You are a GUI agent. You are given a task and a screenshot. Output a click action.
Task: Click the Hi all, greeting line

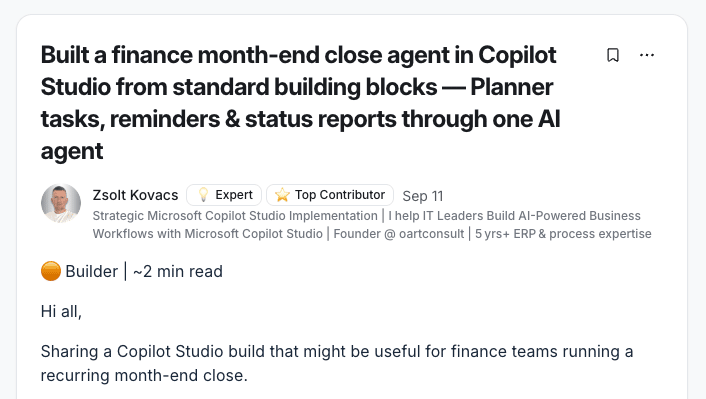61,312
